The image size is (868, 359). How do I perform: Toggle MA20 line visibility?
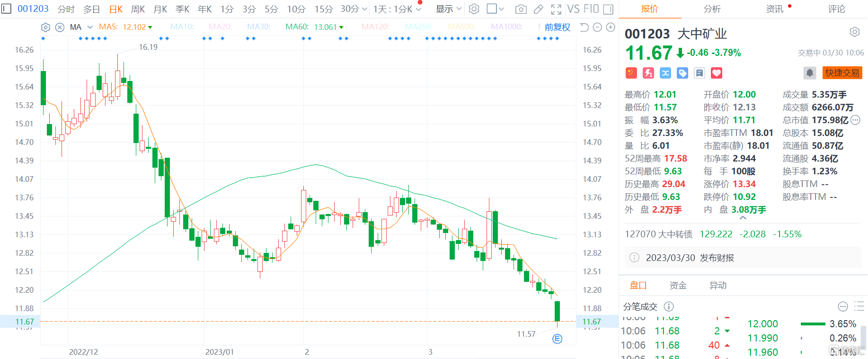220,27
